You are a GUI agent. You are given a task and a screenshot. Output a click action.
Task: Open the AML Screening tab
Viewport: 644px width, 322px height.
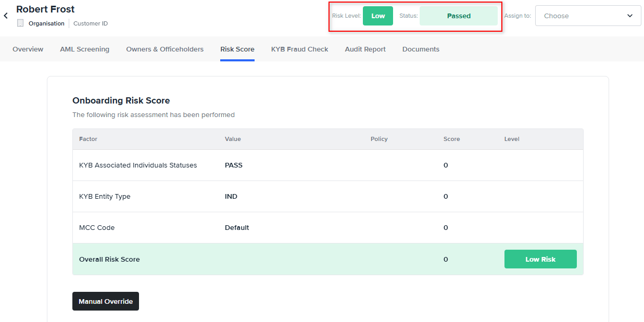[x=84, y=49]
